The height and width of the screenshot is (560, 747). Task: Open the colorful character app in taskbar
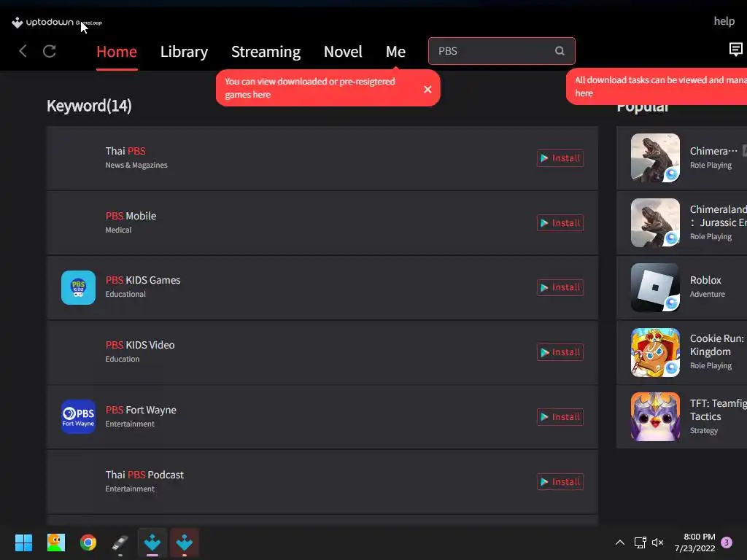tap(55, 542)
